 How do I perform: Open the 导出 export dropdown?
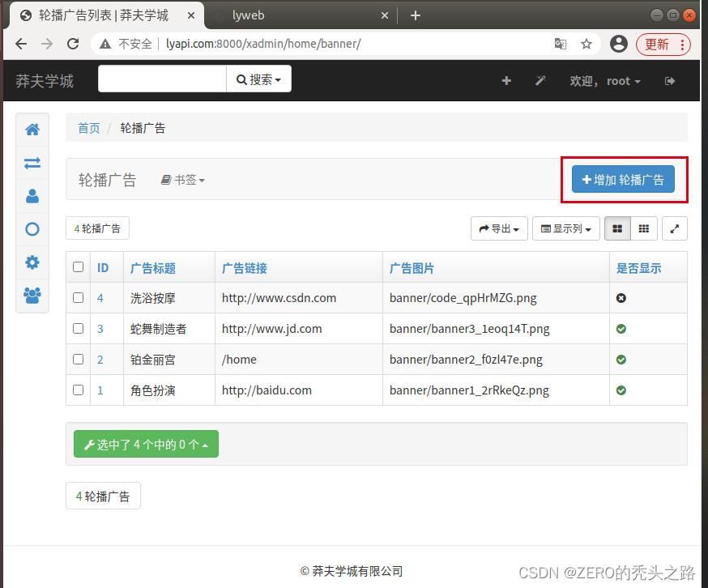tap(499, 229)
